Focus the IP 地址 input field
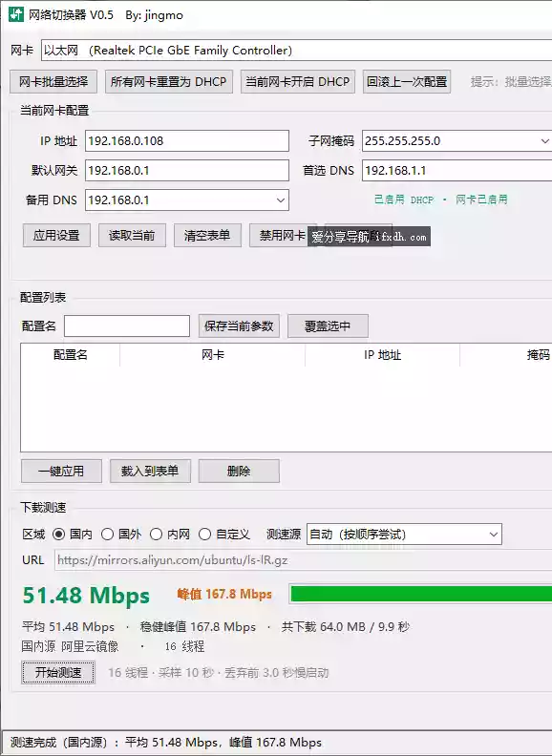 (x=187, y=140)
